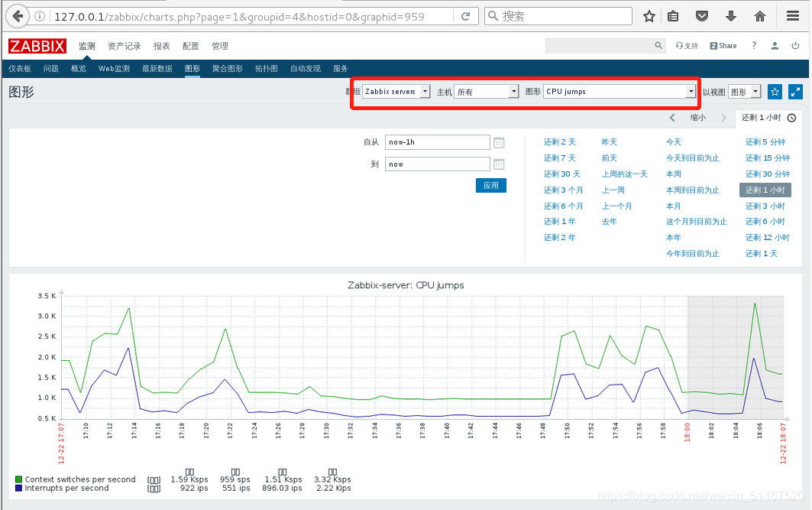The height and width of the screenshot is (510, 812).
Task: Go to browser home icon
Action: click(760, 17)
